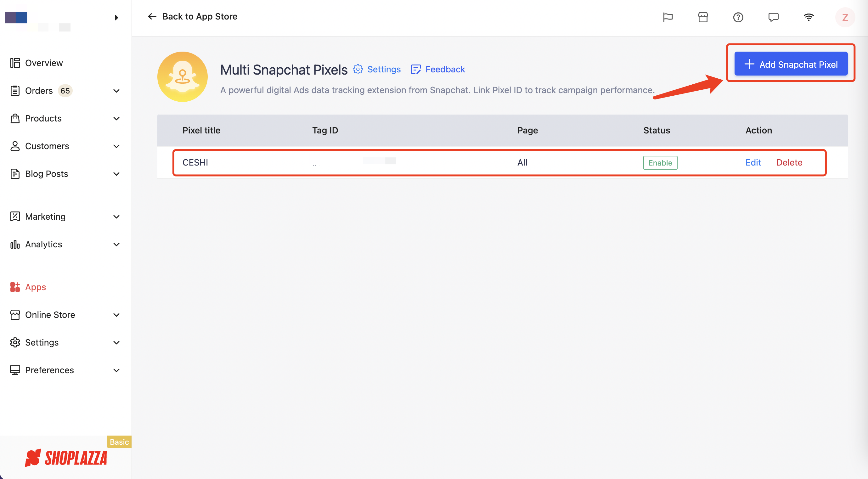Click the sidebar Settings gear icon
Image resolution: width=868 pixels, height=479 pixels.
tap(15, 342)
